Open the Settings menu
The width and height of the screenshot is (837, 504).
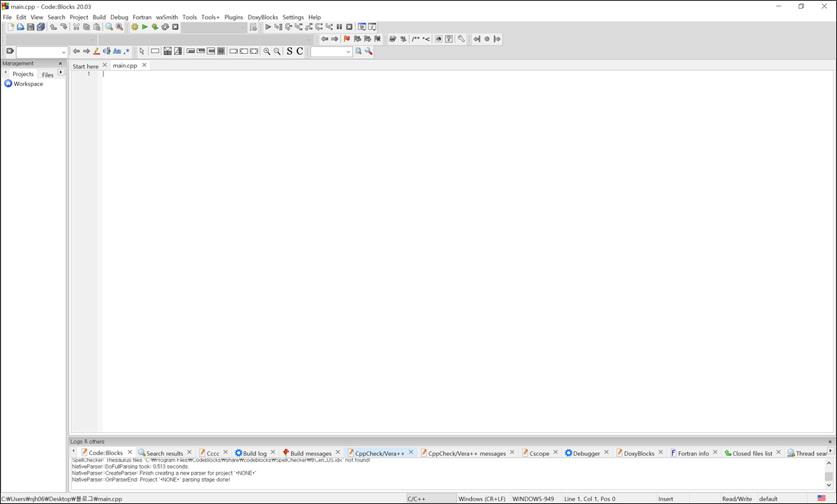pyautogui.click(x=293, y=17)
